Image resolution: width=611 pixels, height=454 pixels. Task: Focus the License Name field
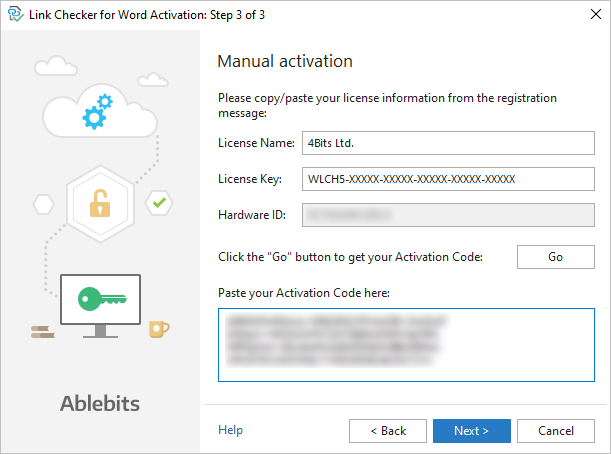pyautogui.click(x=448, y=143)
